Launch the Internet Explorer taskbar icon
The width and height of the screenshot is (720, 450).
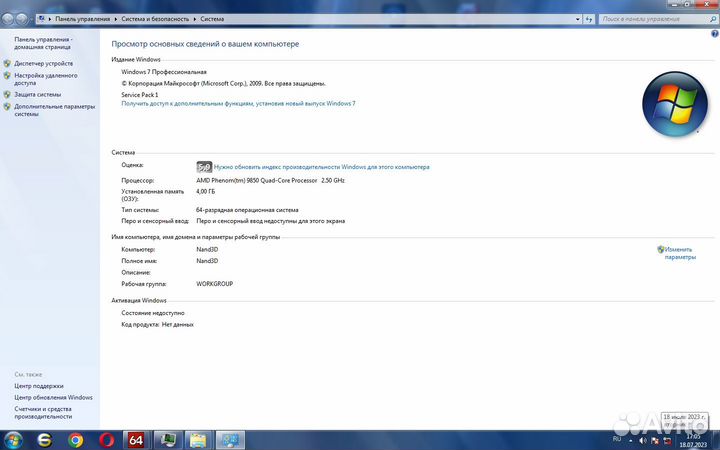point(44,440)
